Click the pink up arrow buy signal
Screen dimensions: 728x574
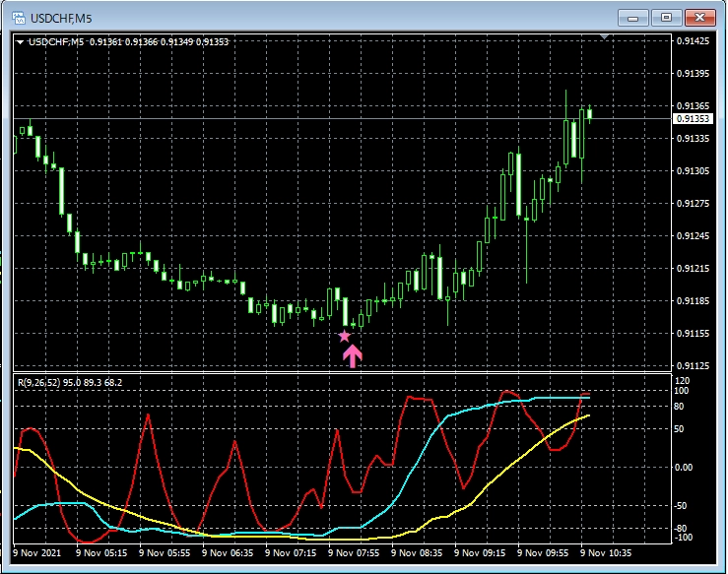(x=352, y=356)
